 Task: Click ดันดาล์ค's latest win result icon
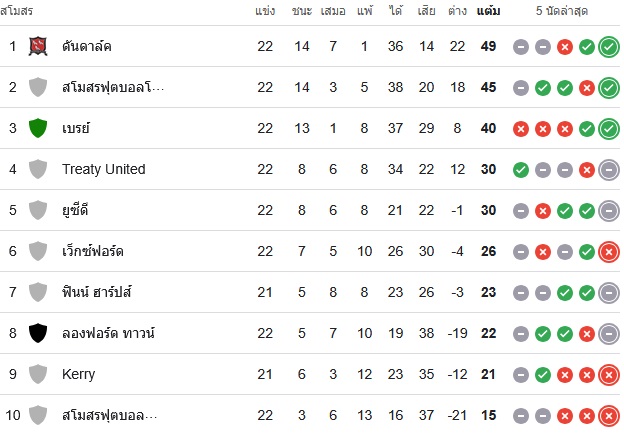(609, 47)
